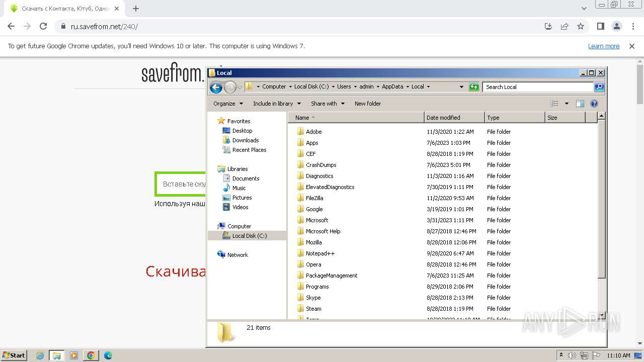Open Learn more link
The width and height of the screenshot is (644, 362).
(x=604, y=46)
